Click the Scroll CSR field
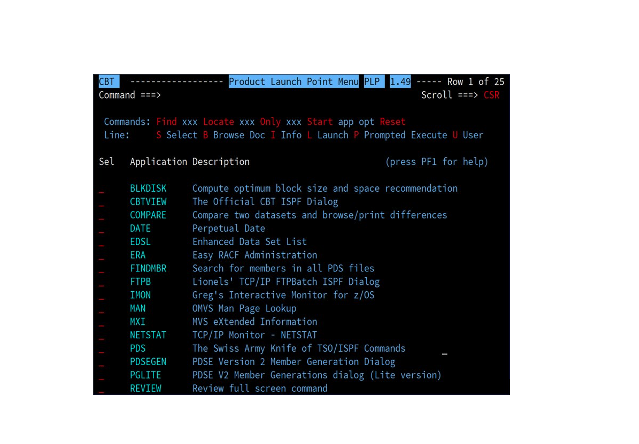Image resolution: width=639 pixels, height=444 pixels. click(x=491, y=95)
